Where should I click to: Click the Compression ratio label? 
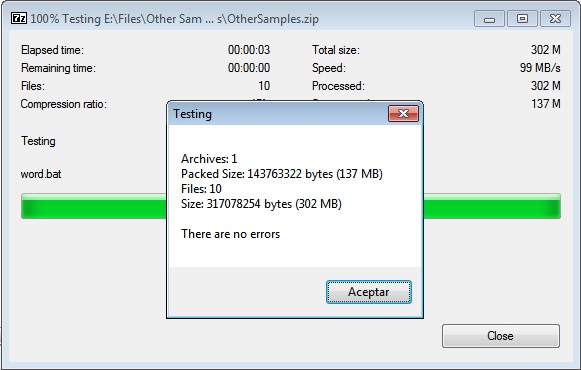(64, 104)
